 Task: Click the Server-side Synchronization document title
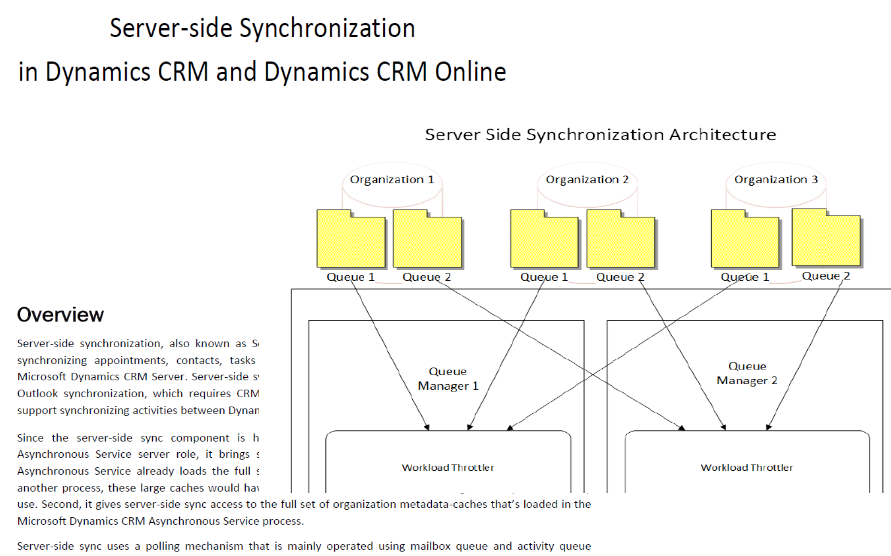coord(262,28)
